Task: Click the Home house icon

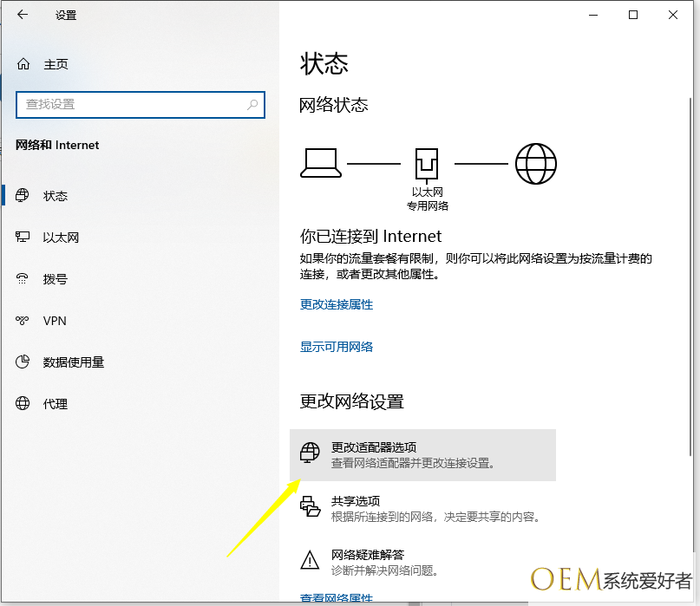Action: click(x=23, y=64)
